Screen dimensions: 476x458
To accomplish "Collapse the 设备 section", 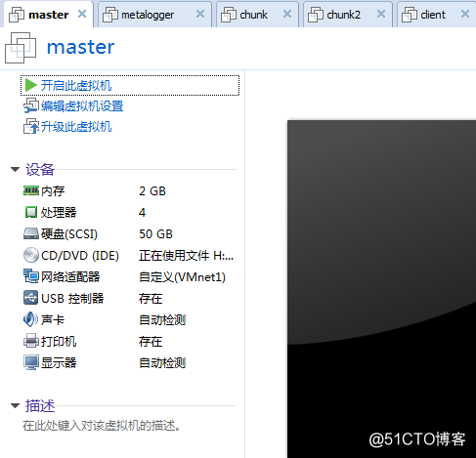I will pos(15,169).
